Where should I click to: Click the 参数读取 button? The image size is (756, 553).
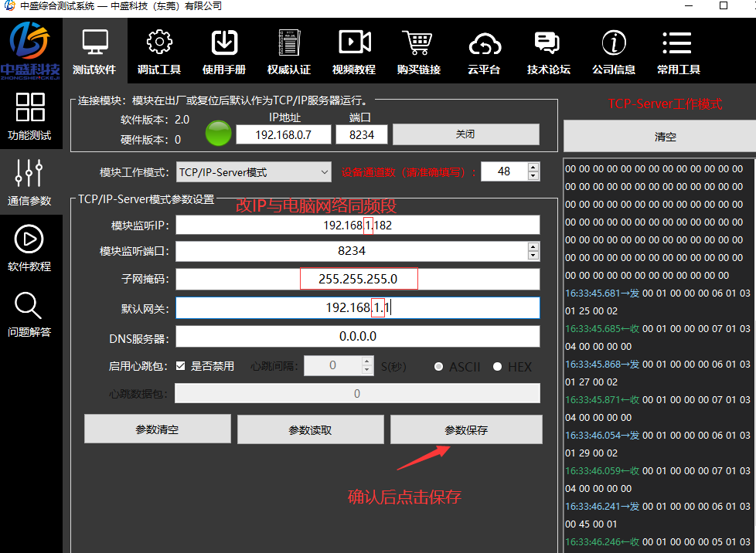pos(310,430)
